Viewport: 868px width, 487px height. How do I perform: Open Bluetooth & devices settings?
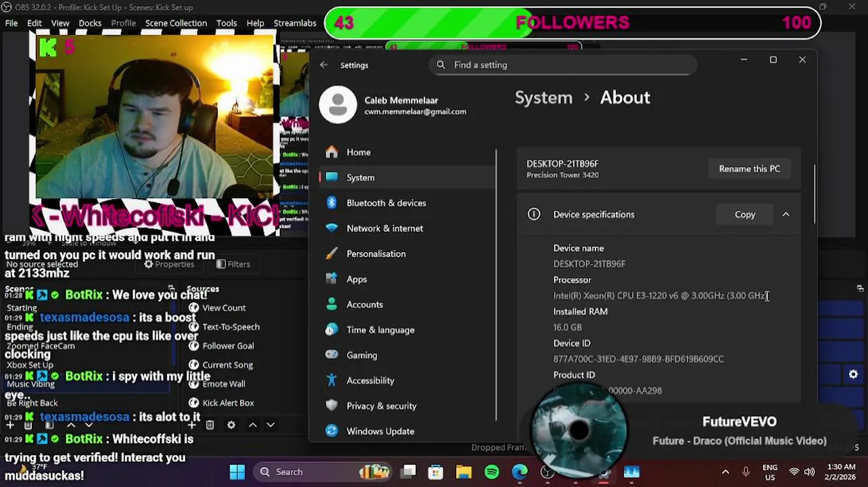pyautogui.click(x=408, y=203)
